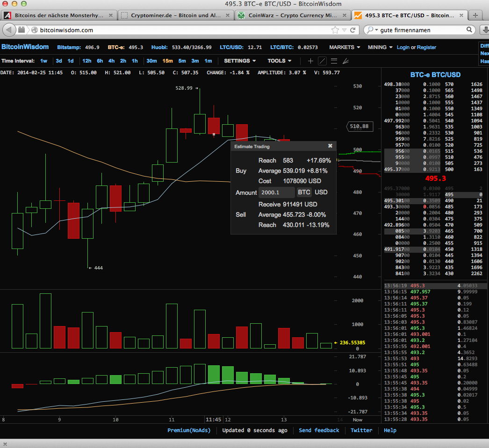The width and height of the screenshot is (489, 448).
Task: Click the search magnifier icon in search box
Action: tap(469, 29)
